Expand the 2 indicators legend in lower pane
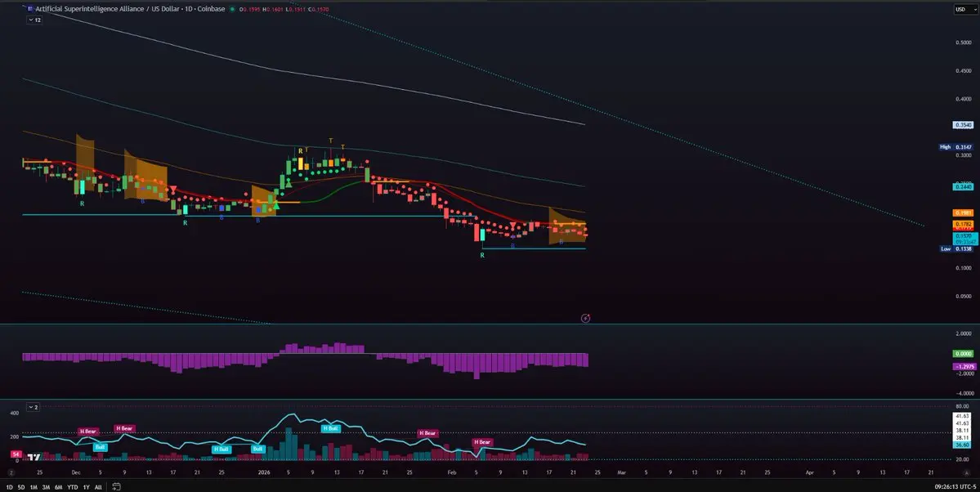Viewport: 980px width, 492px height. (34, 407)
